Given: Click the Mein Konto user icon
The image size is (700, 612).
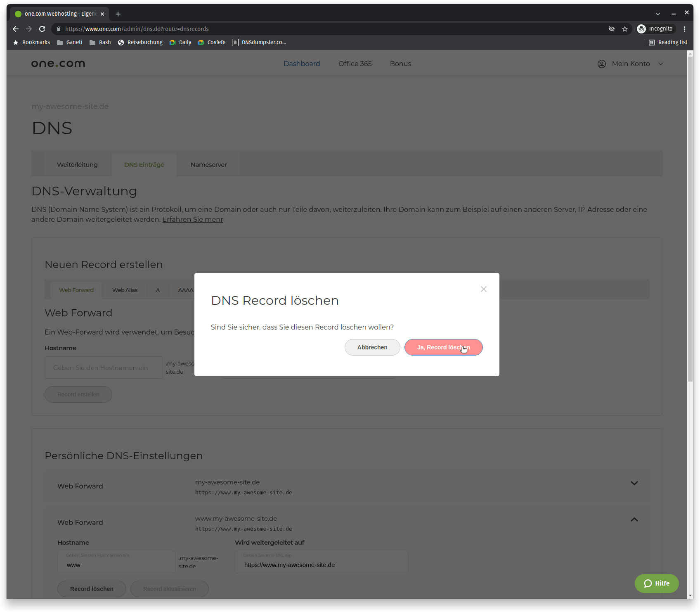Looking at the screenshot, I should point(602,64).
